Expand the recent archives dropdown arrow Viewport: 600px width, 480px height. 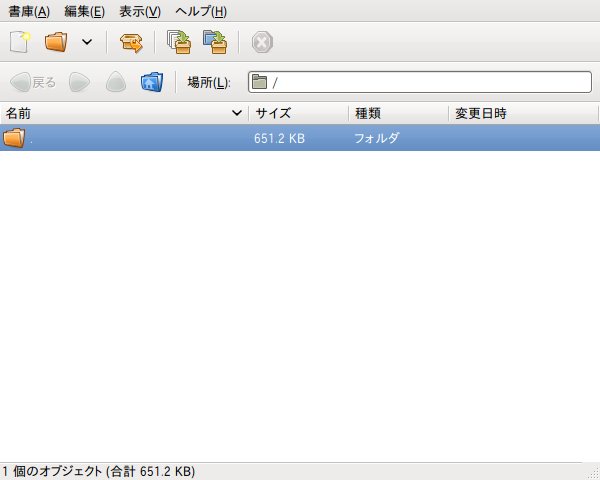(x=87, y=42)
